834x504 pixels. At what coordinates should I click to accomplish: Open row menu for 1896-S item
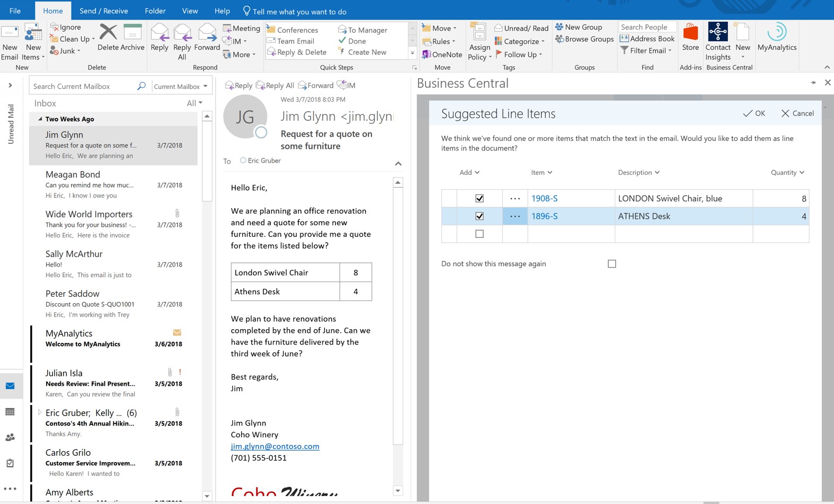click(x=515, y=216)
